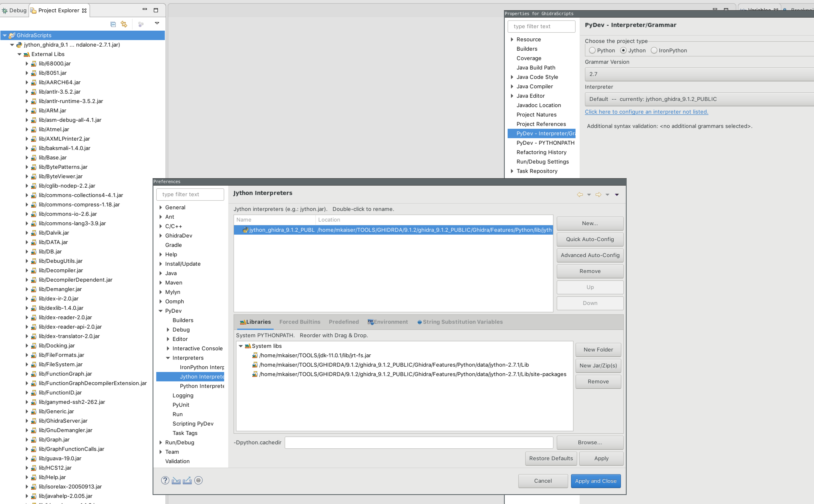This screenshot has height=504, width=814.
Task: Navigate forward in preference page history
Action: tap(598, 194)
